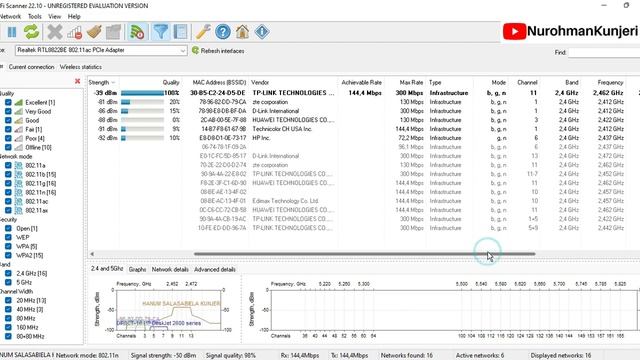Pause scanning with the pause icon

coord(12,32)
